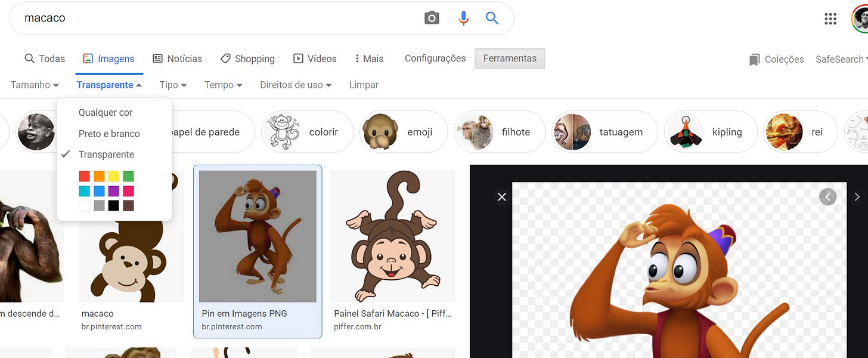
Task: Go to previous image in preview
Action: 827,196
